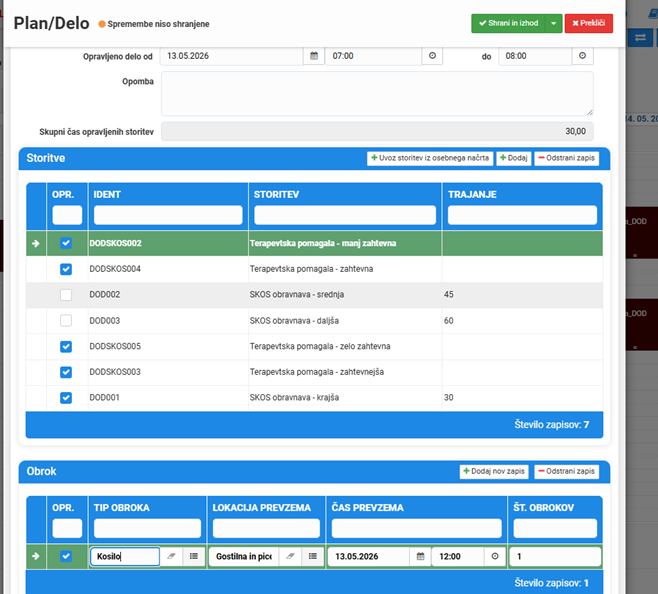The width and height of the screenshot is (658, 594).
Task: Click the 08:00 end time field
Action: click(x=535, y=56)
